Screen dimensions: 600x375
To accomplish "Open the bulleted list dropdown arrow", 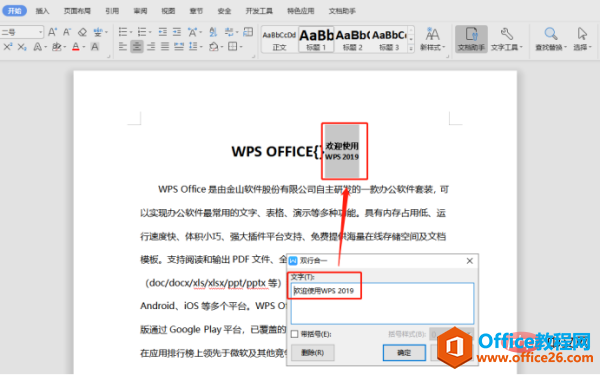I will (x=131, y=32).
